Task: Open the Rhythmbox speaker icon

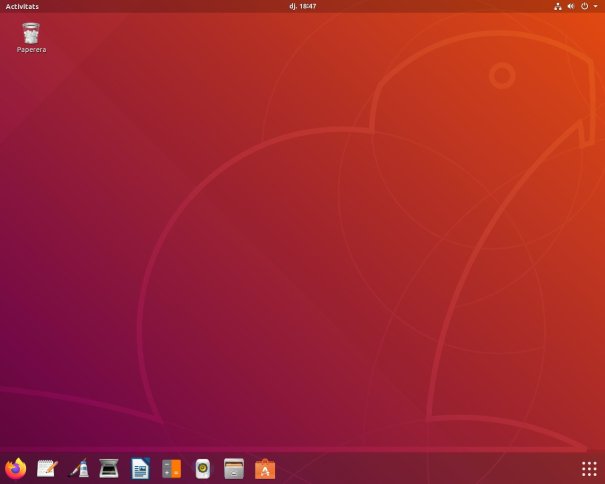Action: 203,469
